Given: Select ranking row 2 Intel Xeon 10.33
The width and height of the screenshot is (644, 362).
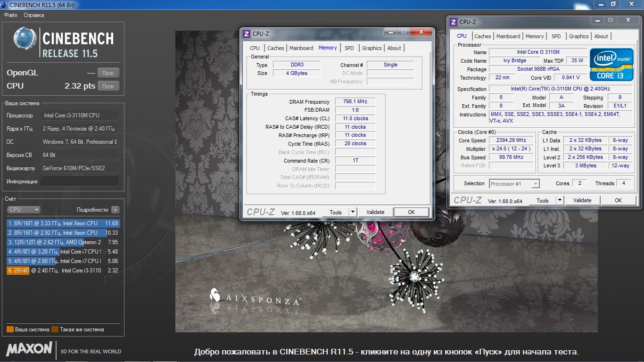Looking at the screenshot, I should coord(63,233).
